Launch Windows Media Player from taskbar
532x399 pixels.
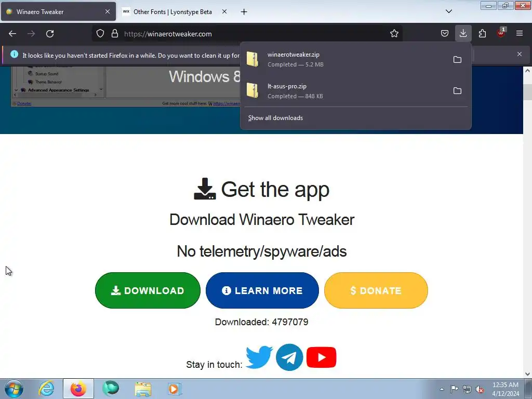click(x=175, y=389)
